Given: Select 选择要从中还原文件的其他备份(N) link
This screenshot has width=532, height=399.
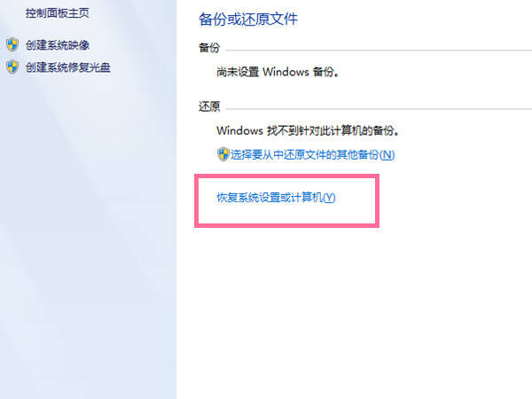Looking at the screenshot, I should (312, 154).
